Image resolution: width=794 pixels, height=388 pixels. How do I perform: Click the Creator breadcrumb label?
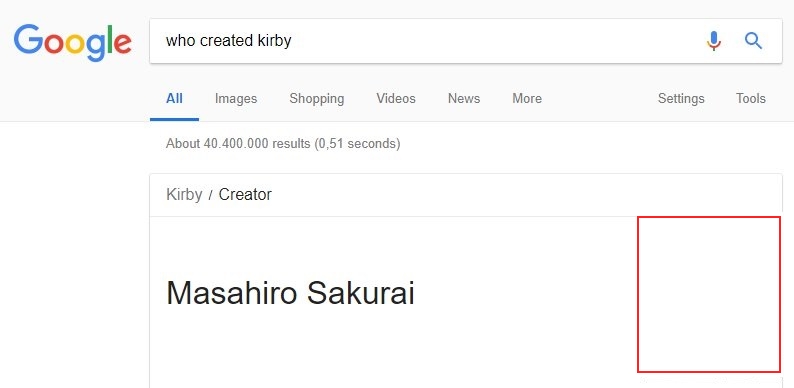point(245,195)
